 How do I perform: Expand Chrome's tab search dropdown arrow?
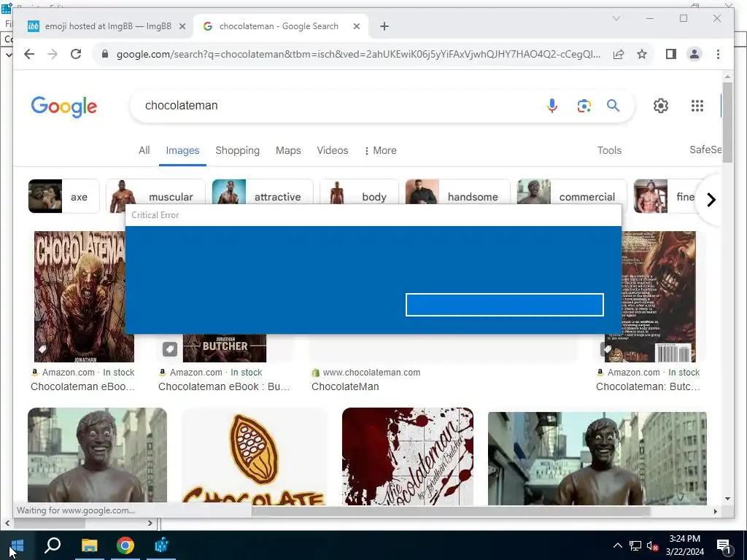tap(616, 18)
